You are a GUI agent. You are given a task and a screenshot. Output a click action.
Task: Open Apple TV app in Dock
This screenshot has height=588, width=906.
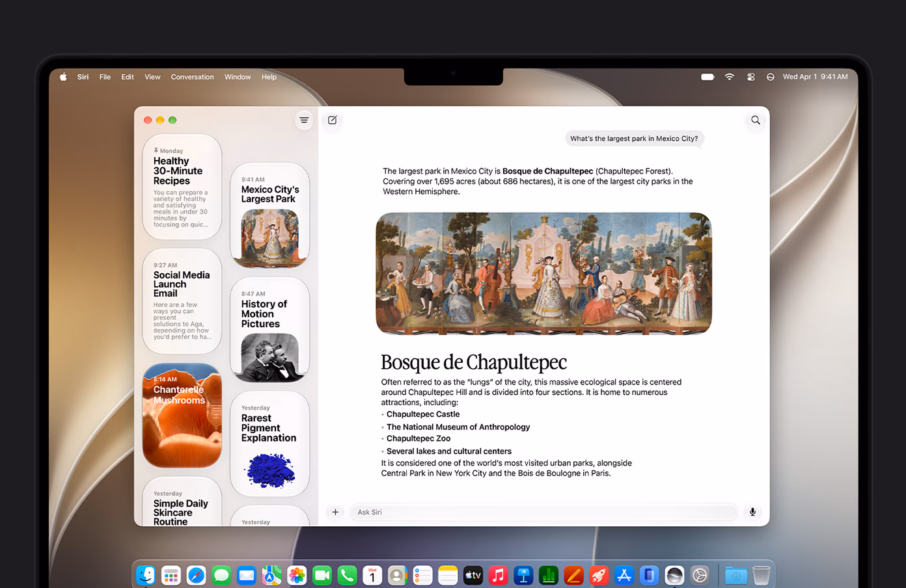(473, 575)
